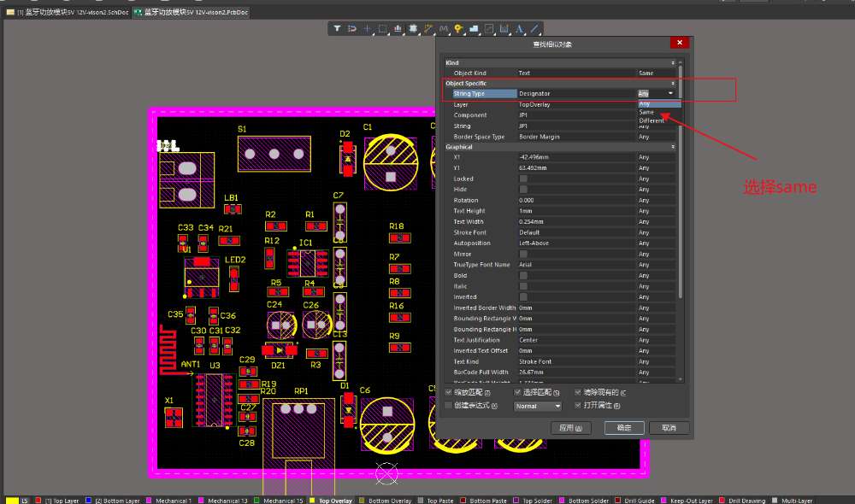Collapse the Object Specific section
This screenshot has height=504, width=855.
coord(673,84)
